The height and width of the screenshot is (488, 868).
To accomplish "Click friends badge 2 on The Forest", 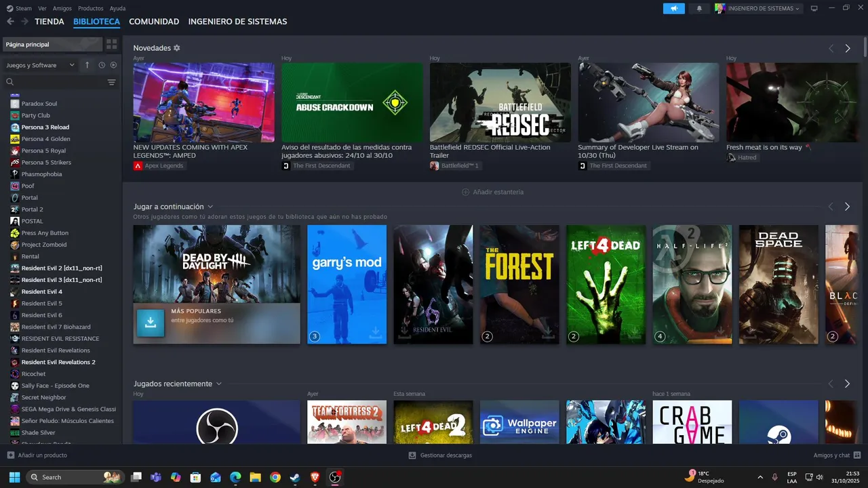I will point(488,336).
